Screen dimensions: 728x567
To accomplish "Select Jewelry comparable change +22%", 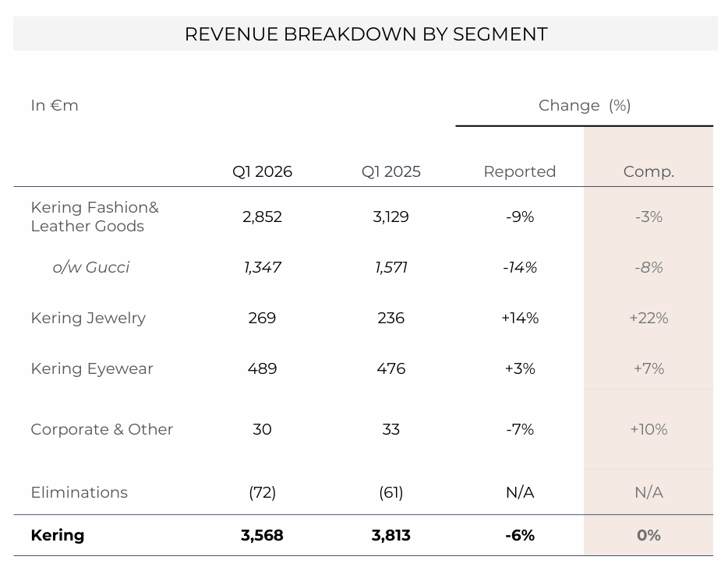I will click(x=648, y=318).
